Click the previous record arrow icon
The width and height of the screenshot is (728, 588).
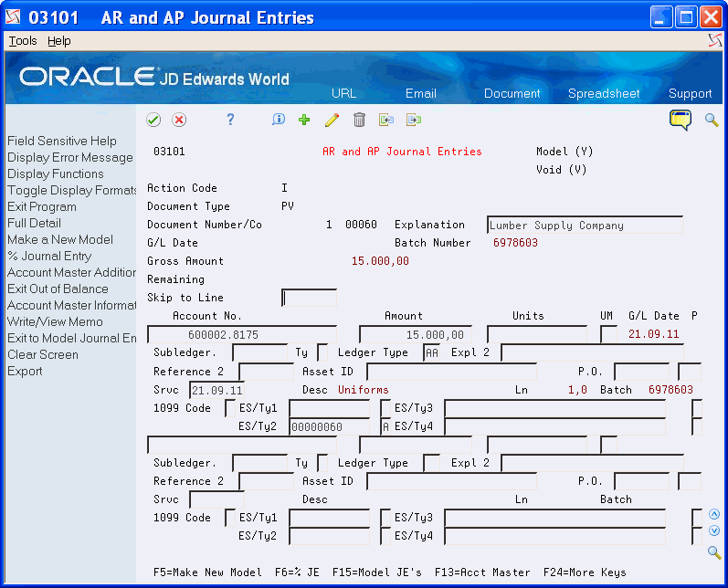tap(385, 120)
